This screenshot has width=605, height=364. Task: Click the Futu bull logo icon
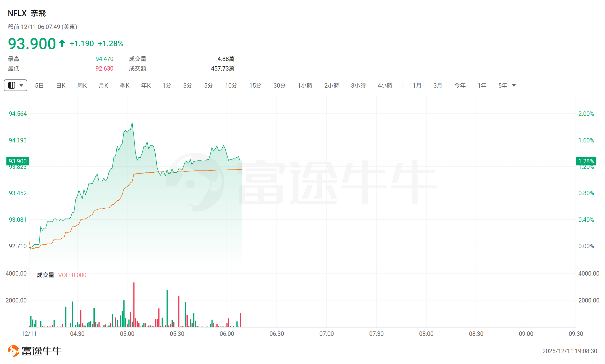pos(13,351)
